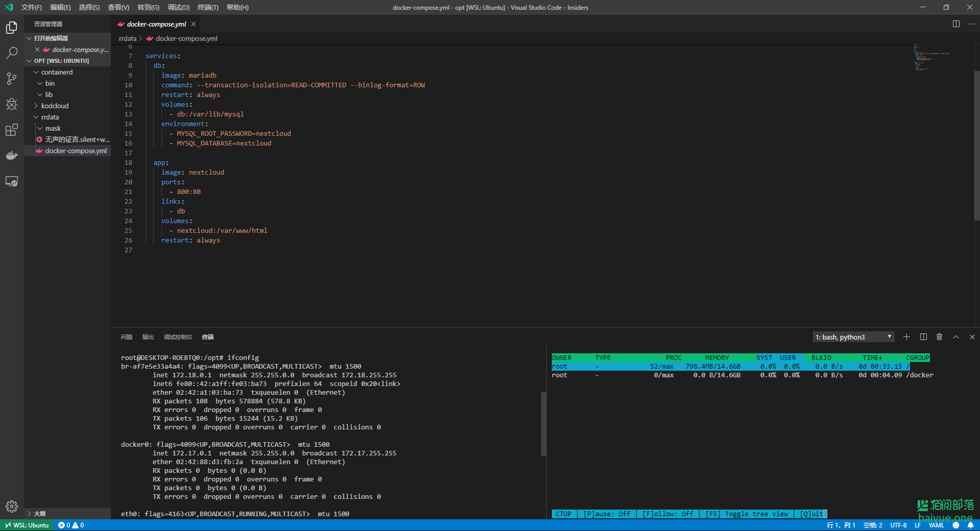Screen dimensions: 980x531
Task: Close the bottom panel
Action: pyautogui.click(x=972, y=337)
